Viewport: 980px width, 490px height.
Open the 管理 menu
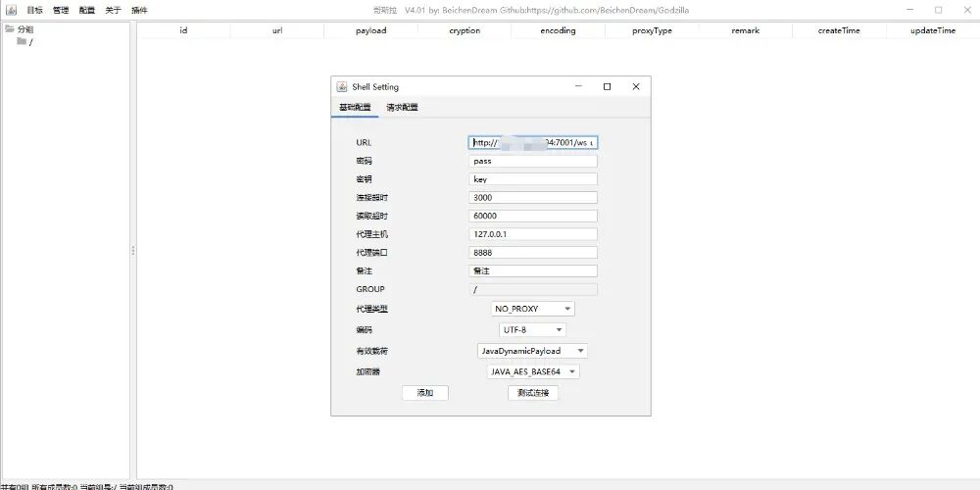pyautogui.click(x=61, y=10)
